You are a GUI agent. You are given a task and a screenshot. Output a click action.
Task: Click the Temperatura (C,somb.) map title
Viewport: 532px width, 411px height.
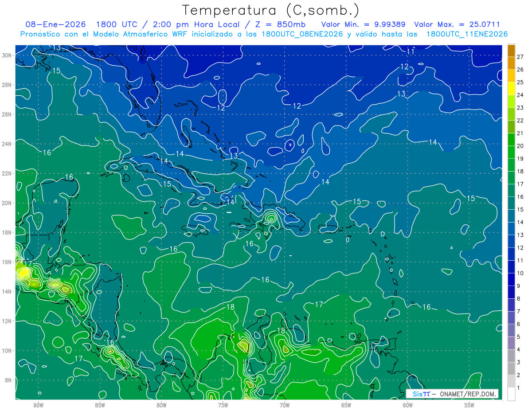click(271, 10)
